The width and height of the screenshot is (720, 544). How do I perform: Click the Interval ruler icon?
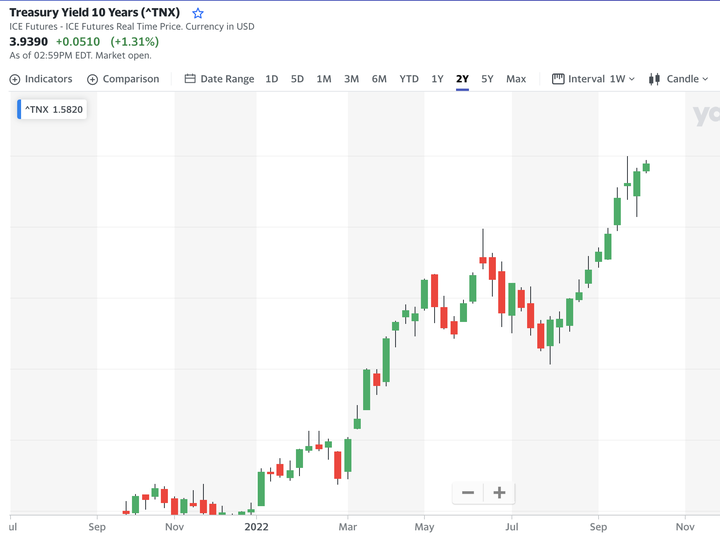click(x=558, y=79)
